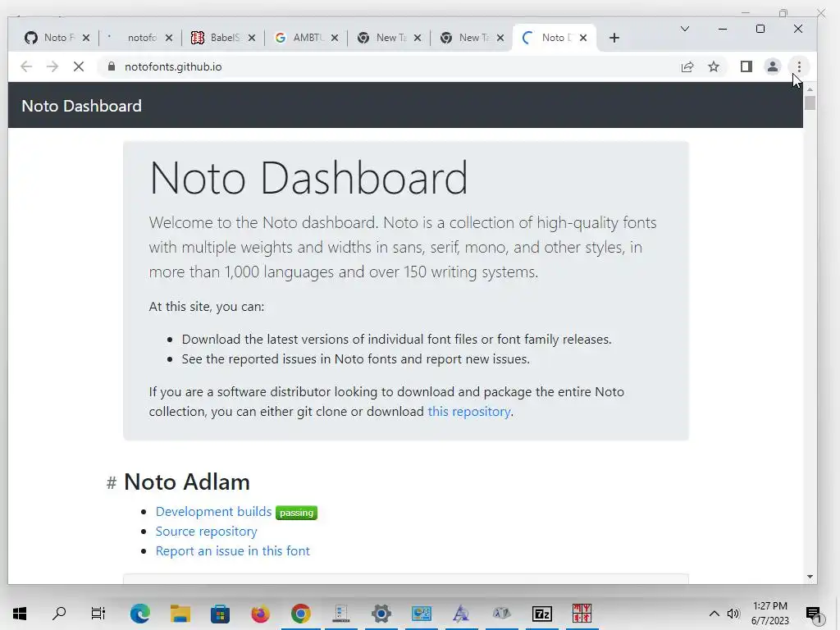Open Windows taskbar search
This screenshot has height=630, width=840.
click(59, 614)
